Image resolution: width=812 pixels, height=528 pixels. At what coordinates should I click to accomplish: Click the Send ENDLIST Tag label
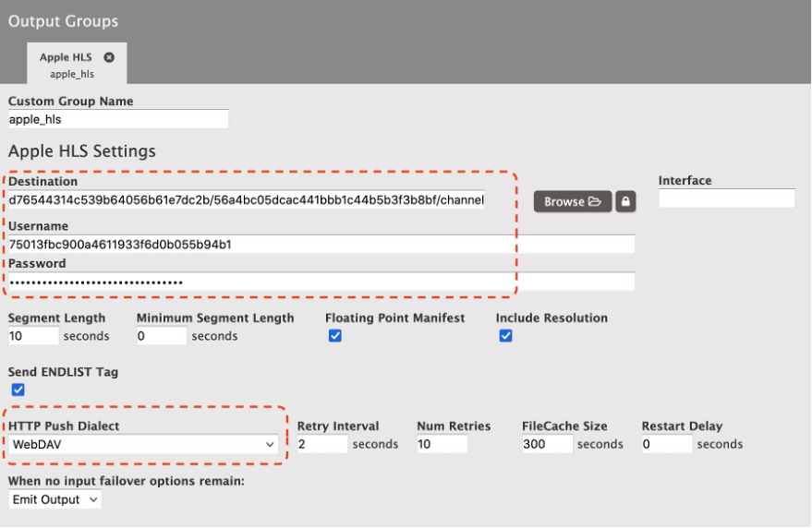pyautogui.click(x=63, y=372)
